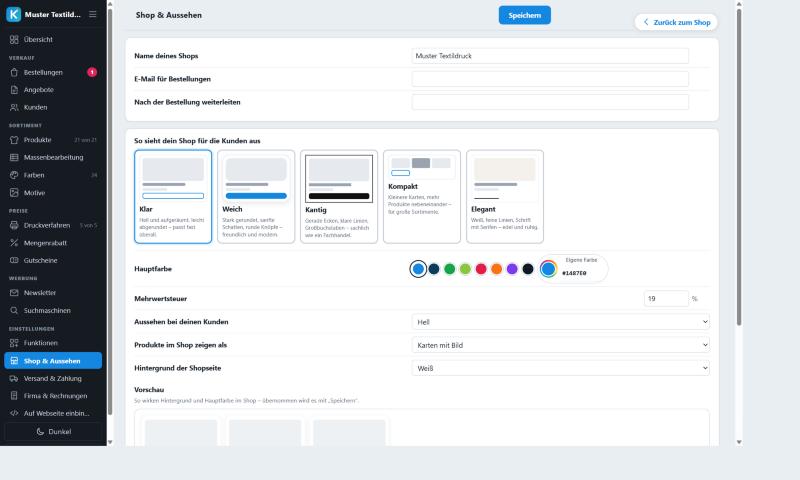Open the Hintergrund der Shopseite dropdown
The image size is (800, 480).
(560, 368)
